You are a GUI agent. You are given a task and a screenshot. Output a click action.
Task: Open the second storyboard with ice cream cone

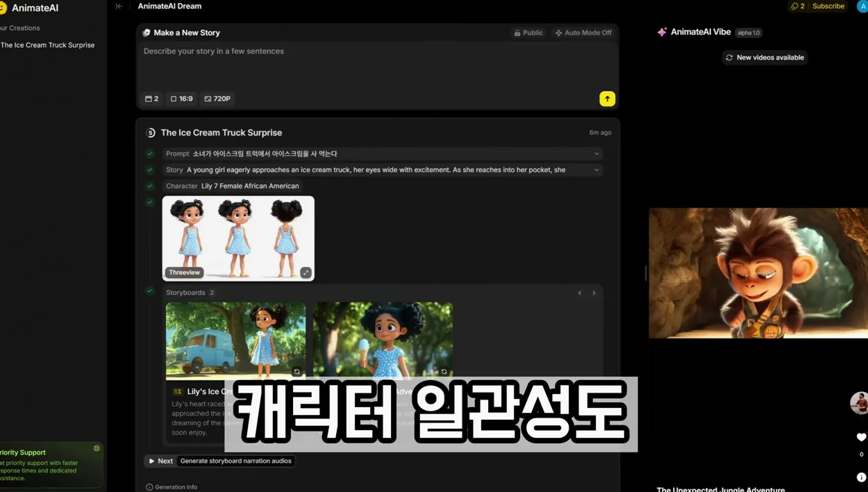coord(383,341)
